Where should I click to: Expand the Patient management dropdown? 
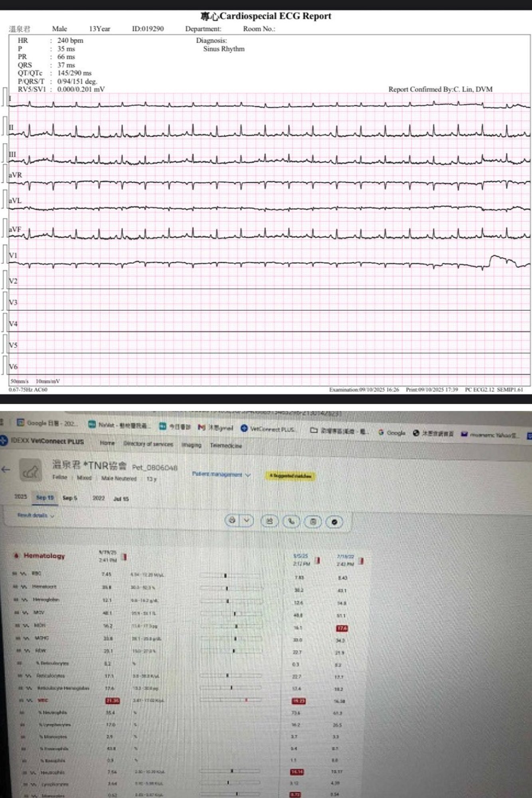221,474
